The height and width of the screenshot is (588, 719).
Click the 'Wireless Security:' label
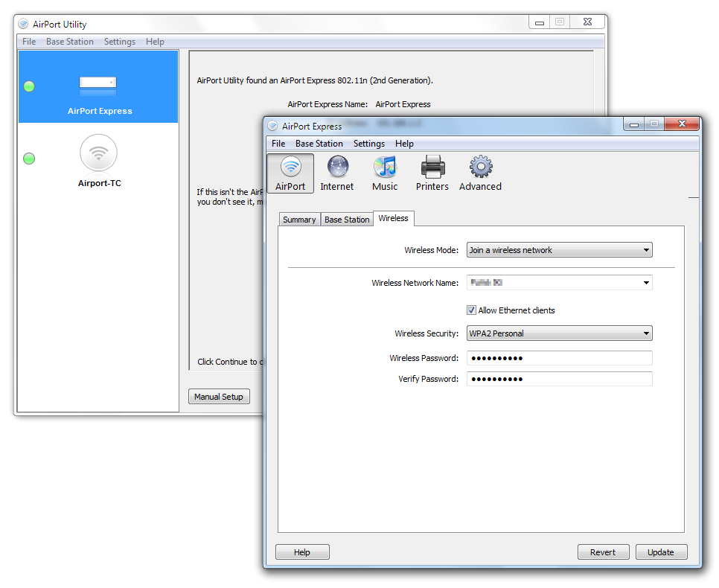pos(426,333)
